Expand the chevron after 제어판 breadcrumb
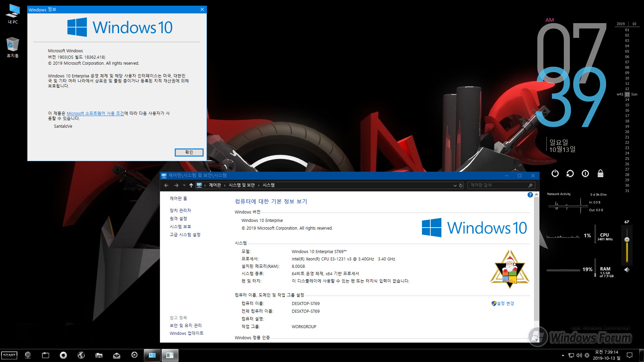The height and width of the screenshot is (362, 644). (225, 185)
